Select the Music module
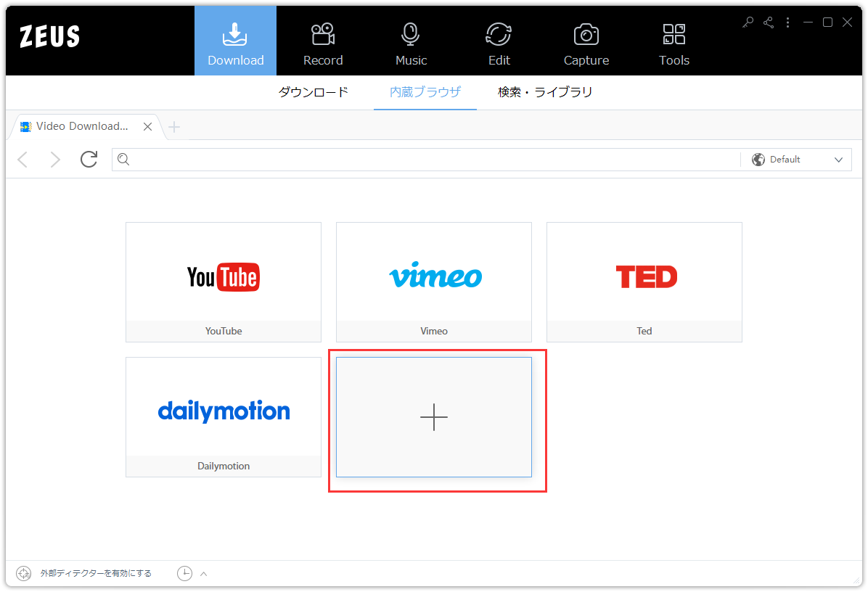 point(410,41)
